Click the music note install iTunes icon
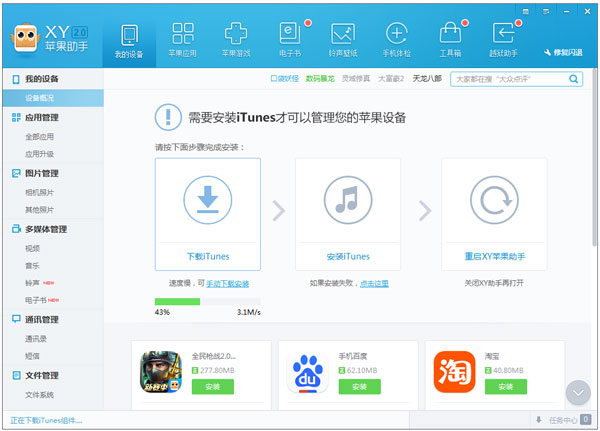The height and width of the screenshot is (431, 600). click(348, 200)
